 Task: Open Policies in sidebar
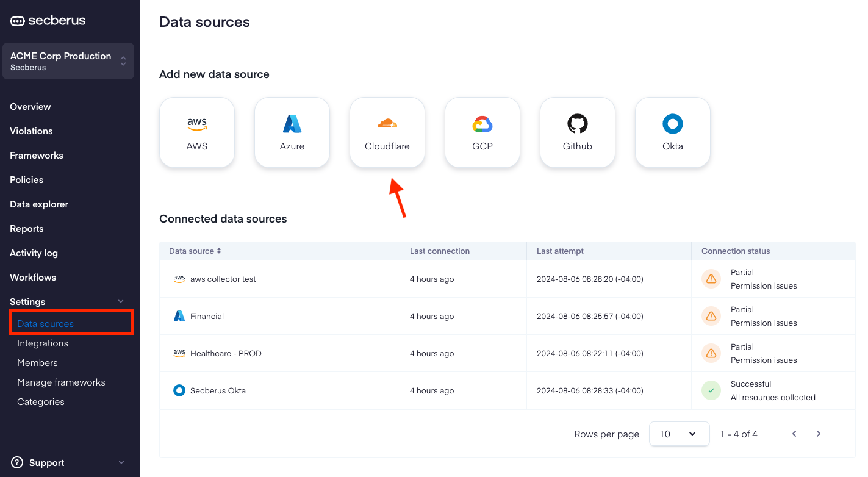point(27,179)
